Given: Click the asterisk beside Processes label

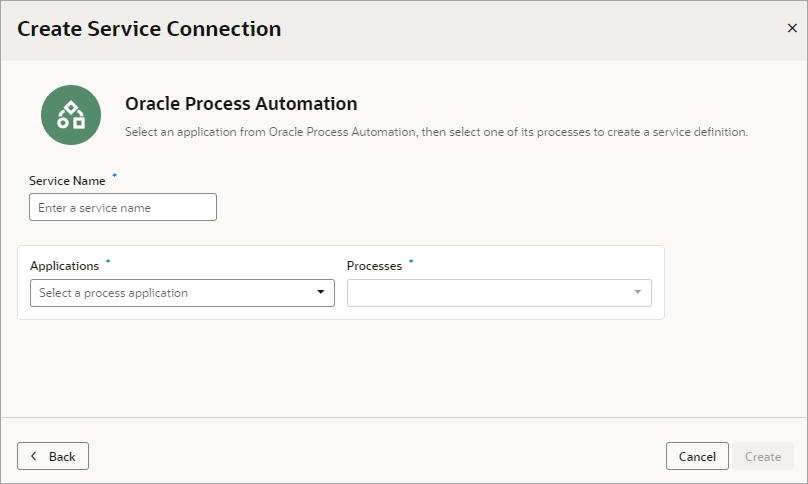Looking at the screenshot, I should click(x=411, y=262).
